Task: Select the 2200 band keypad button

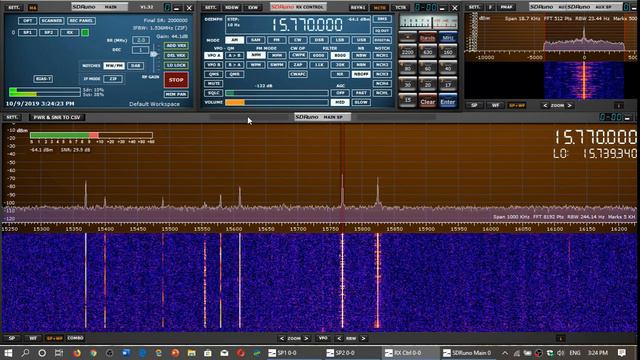Action: point(407,52)
